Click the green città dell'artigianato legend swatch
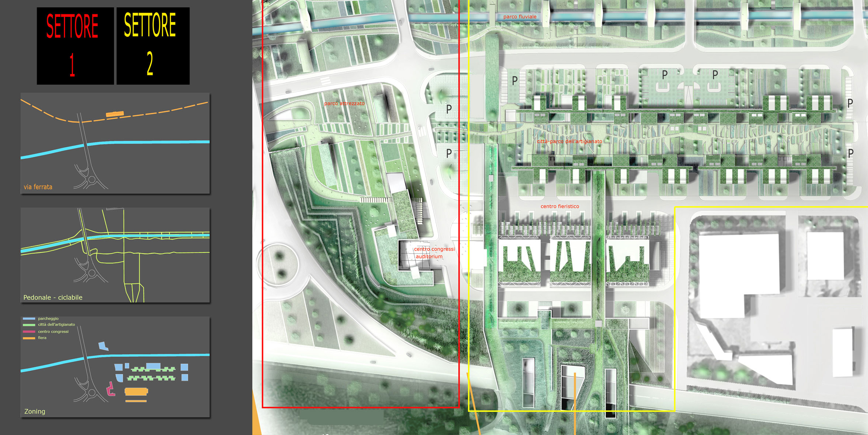The width and height of the screenshot is (868, 435). tap(29, 325)
